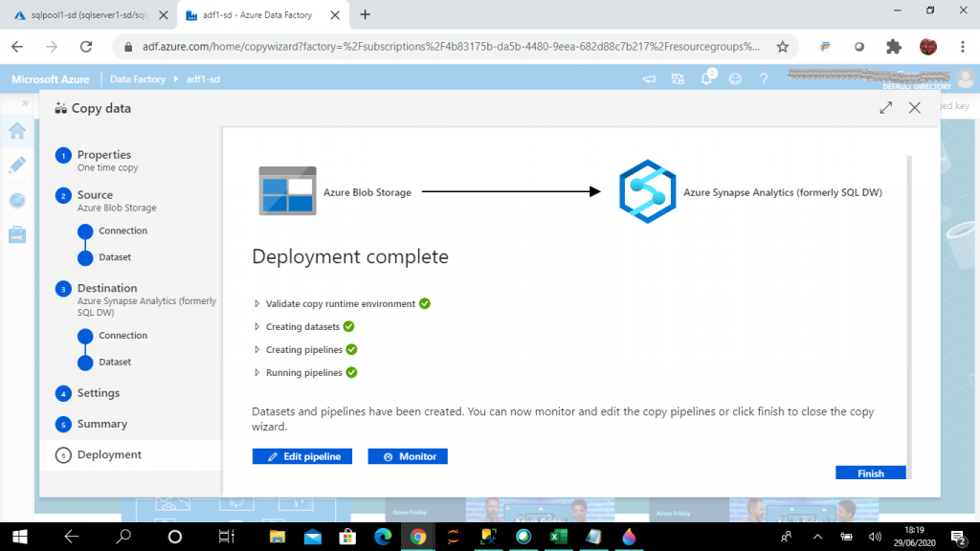Bookmark this page with star icon

click(783, 46)
